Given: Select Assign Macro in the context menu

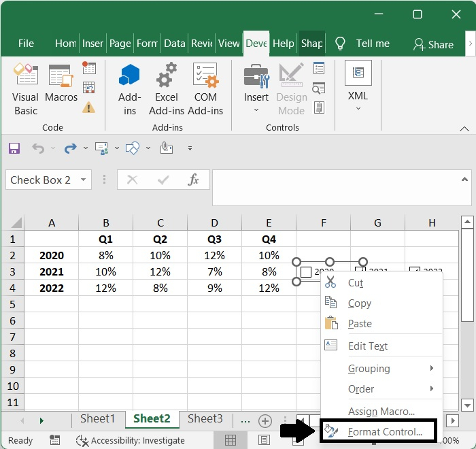Looking at the screenshot, I should click(x=381, y=412).
